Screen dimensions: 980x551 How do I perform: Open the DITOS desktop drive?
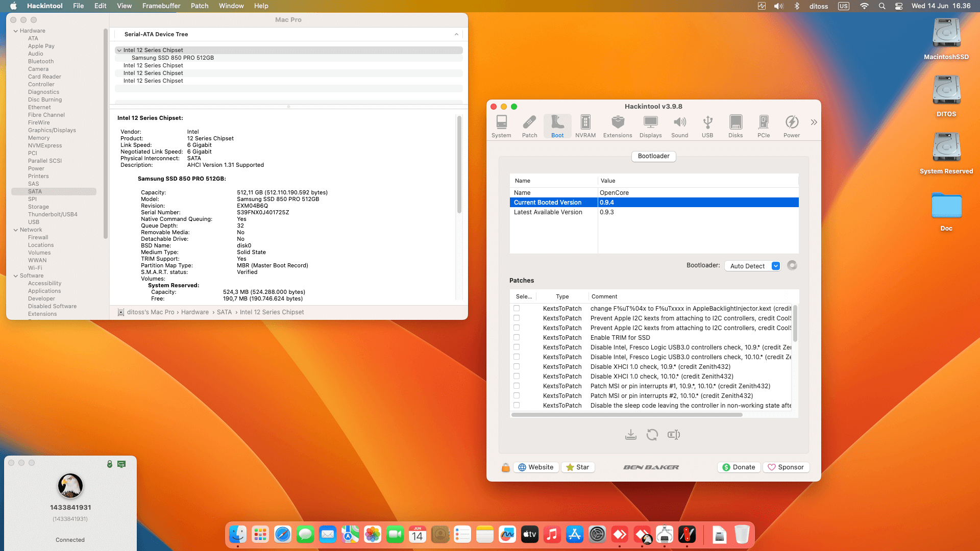tap(946, 96)
